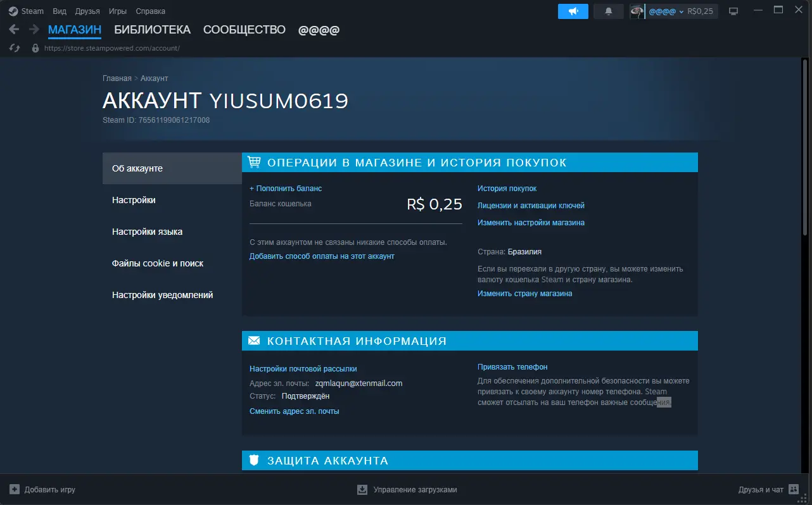The image size is (812, 505).
Task: Click the forward navigation arrow
Action: click(x=34, y=30)
